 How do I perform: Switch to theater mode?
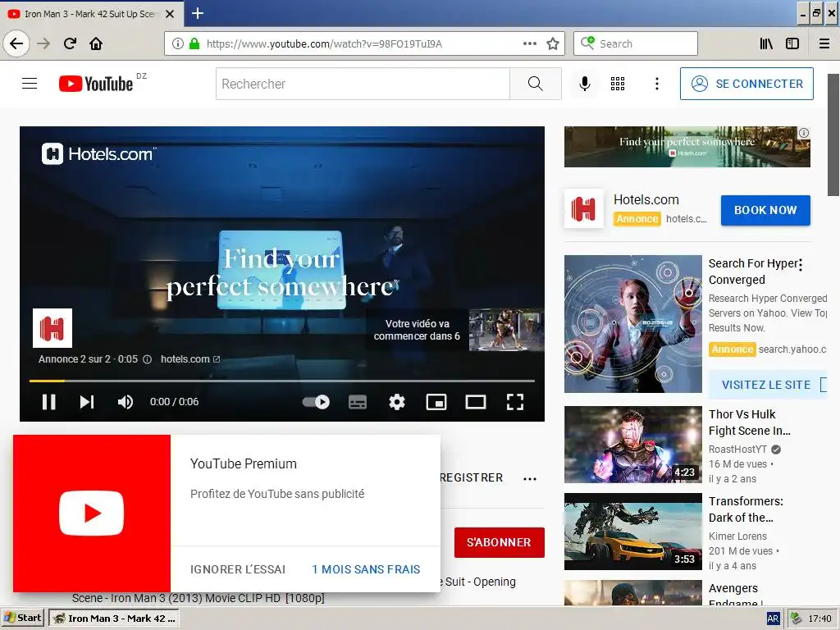476,402
